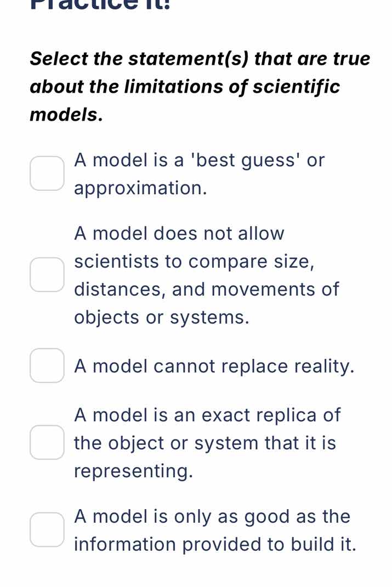Check 'A model is a best guess or approximation'
Viewport: 392px width, 587px height.
[47, 173]
